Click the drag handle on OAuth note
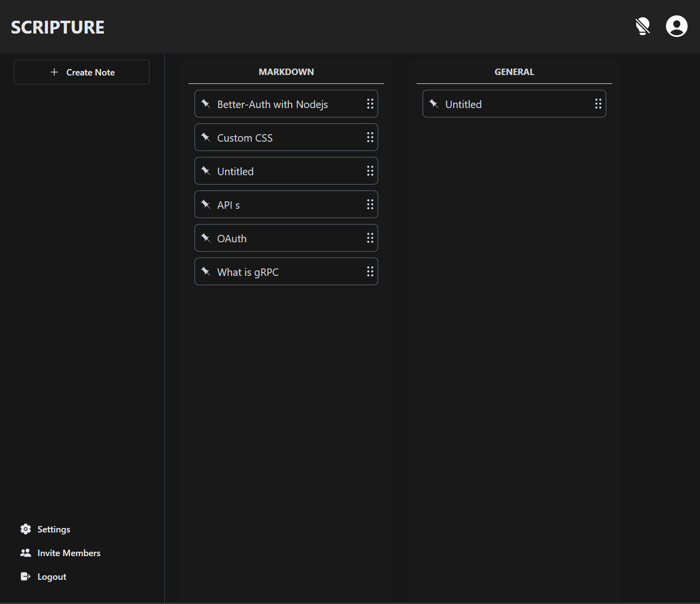The width and height of the screenshot is (700, 604). click(370, 238)
